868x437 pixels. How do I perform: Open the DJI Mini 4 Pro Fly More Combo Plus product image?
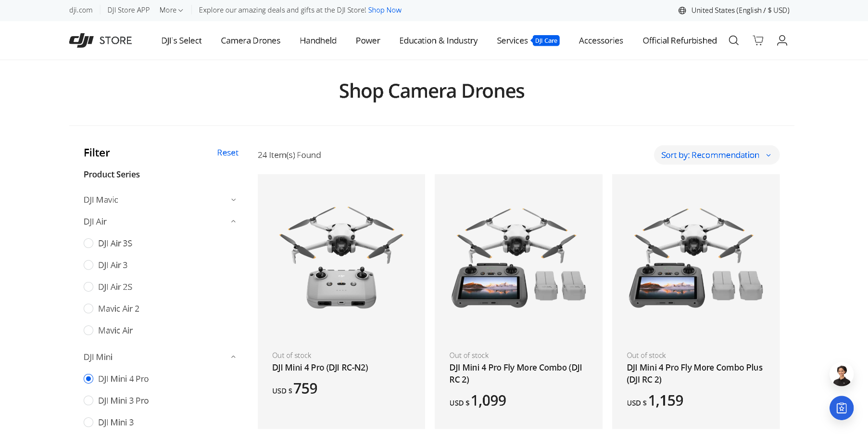coord(695,255)
